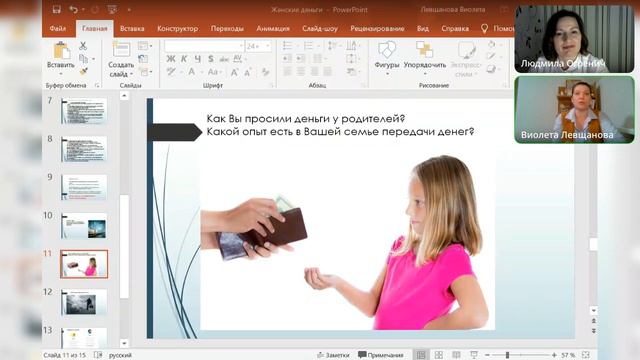This screenshot has height=360, width=640.
Task: Toggle strikethrough abc formatting
Action: pyautogui.click(x=224, y=59)
